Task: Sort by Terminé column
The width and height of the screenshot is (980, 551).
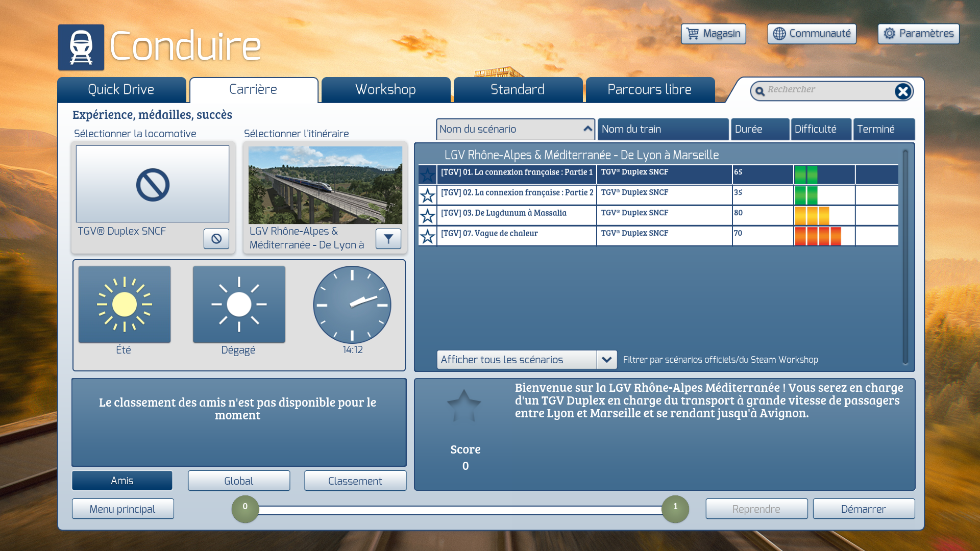Action: pos(884,129)
